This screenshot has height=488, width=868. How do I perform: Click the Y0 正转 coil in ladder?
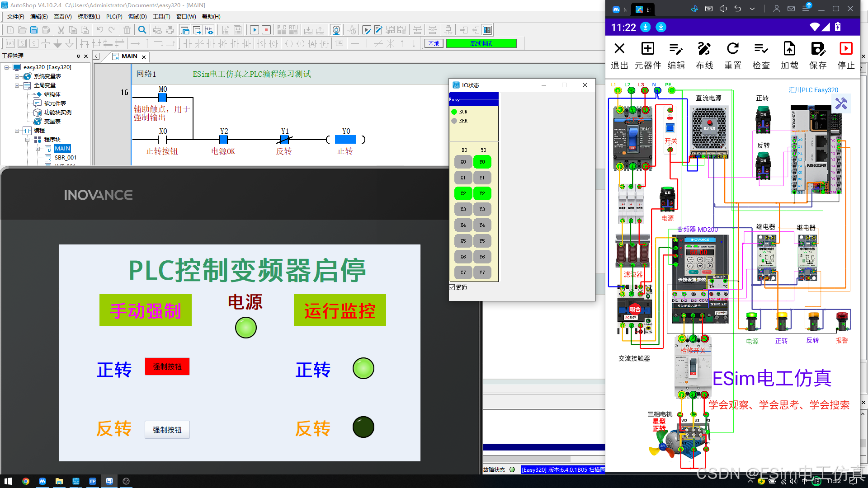[345, 140]
